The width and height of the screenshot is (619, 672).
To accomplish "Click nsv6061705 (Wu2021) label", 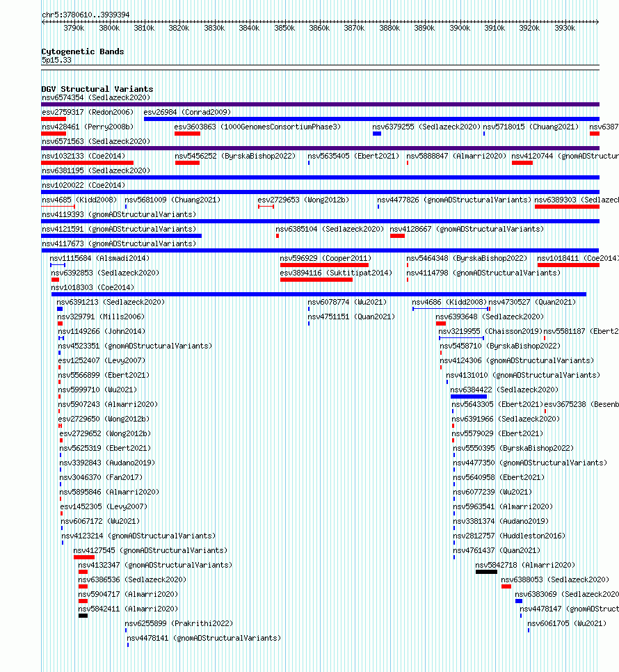I will (x=567, y=623).
